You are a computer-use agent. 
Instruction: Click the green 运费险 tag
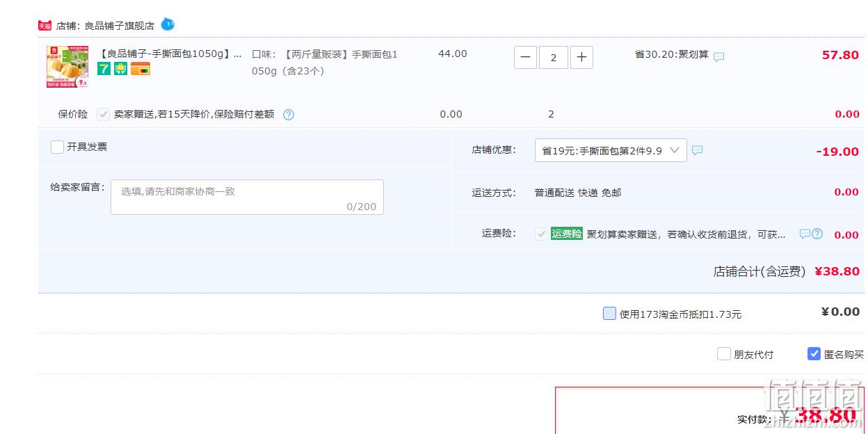567,234
